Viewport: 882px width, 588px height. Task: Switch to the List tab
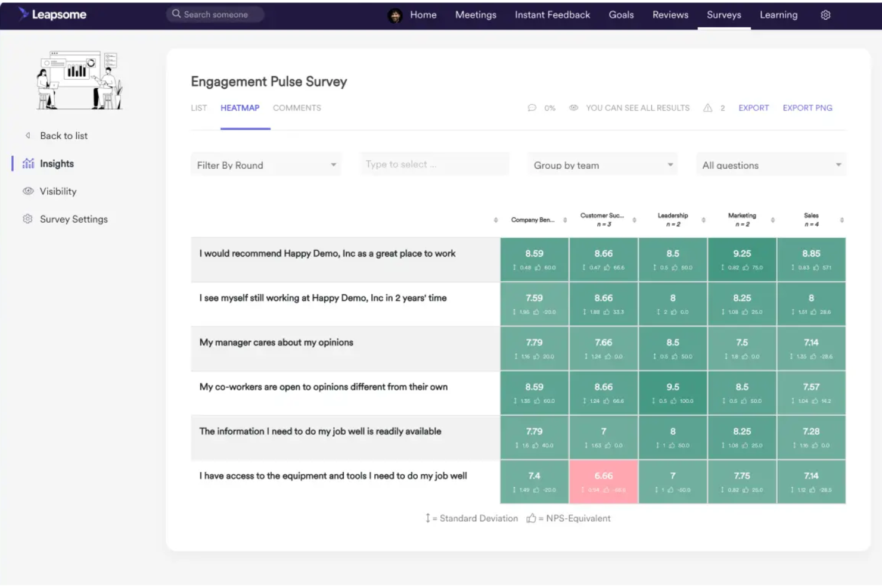coord(198,108)
